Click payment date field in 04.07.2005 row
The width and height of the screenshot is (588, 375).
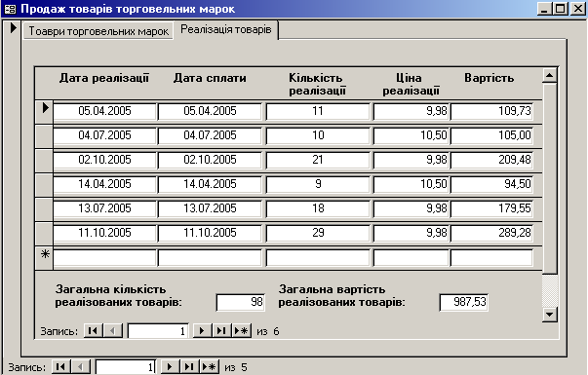click(210, 135)
